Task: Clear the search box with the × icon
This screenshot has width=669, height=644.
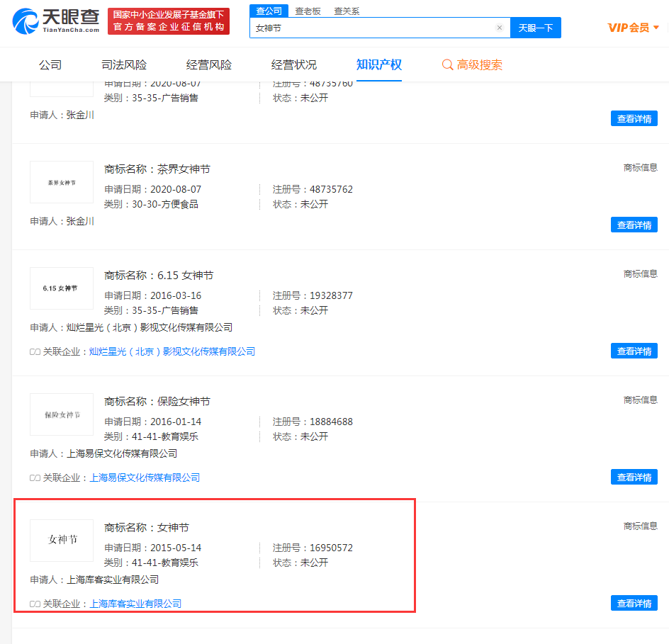Action: pyautogui.click(x=500, y=27)
